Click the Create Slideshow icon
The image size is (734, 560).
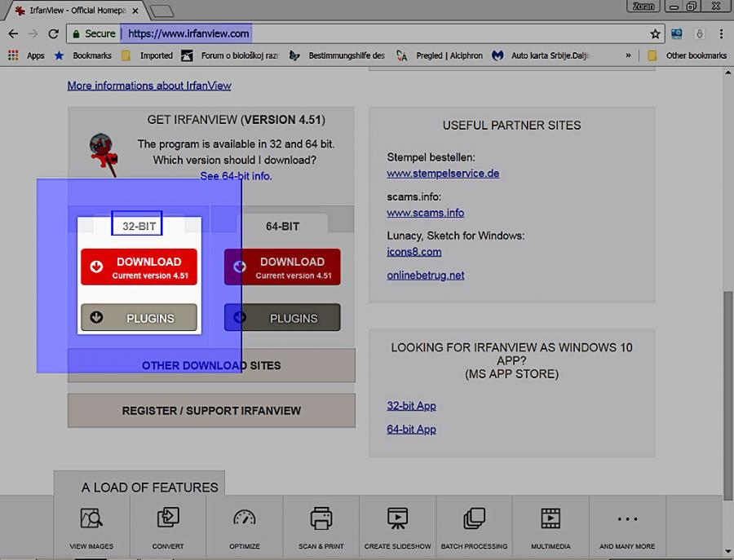click(397, 518)
